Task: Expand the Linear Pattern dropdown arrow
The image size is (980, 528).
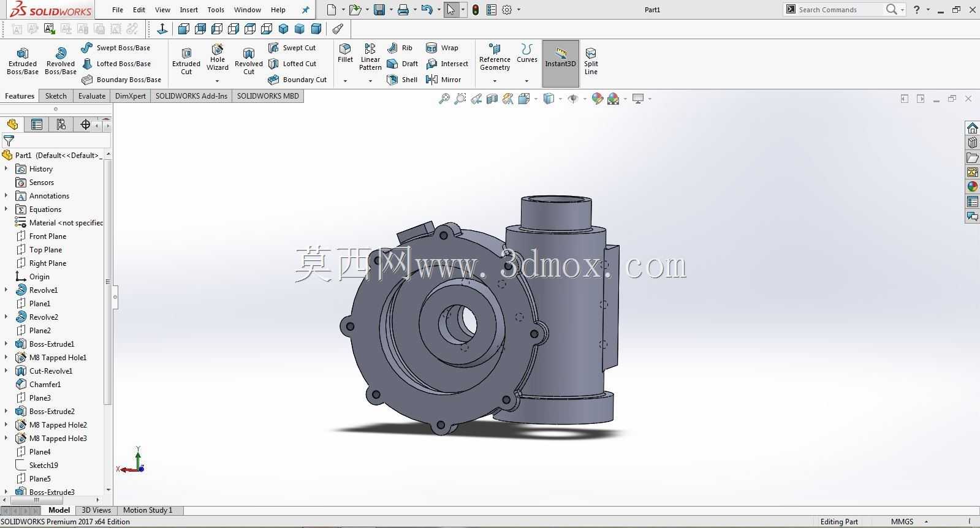Action: 370,81
